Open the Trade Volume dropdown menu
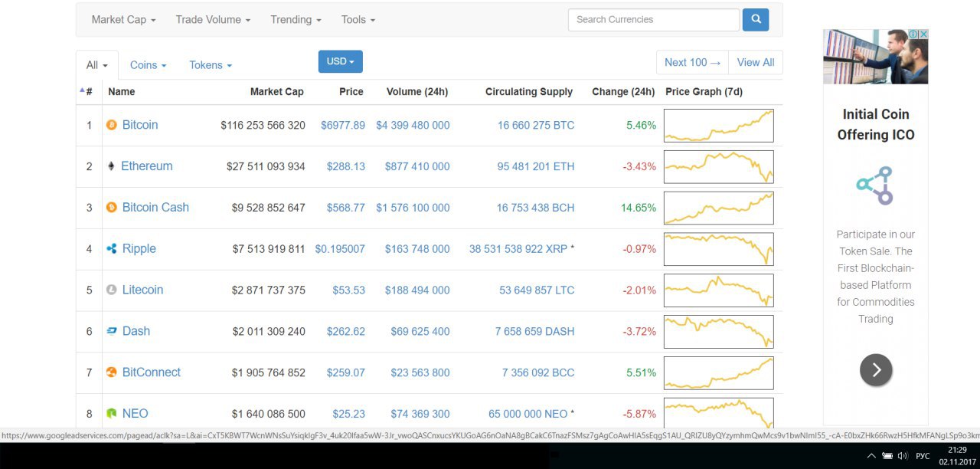 point(213,20)
